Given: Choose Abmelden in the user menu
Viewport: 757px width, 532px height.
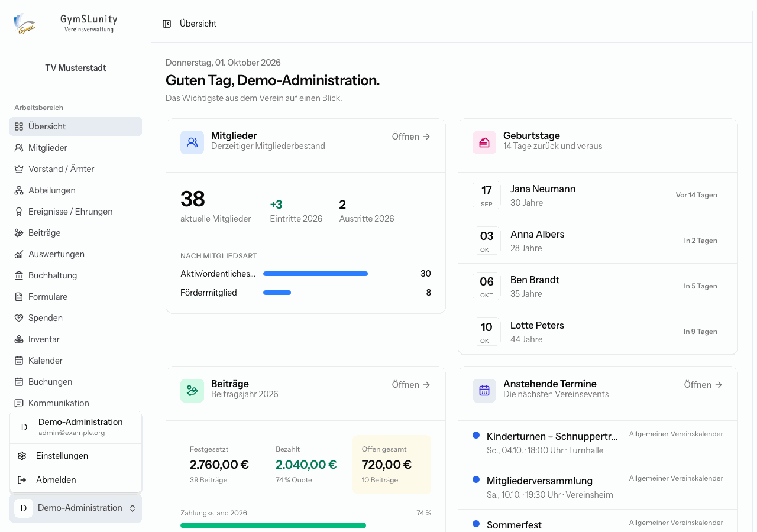Looking at the screenshot, I should coord(76,480).
